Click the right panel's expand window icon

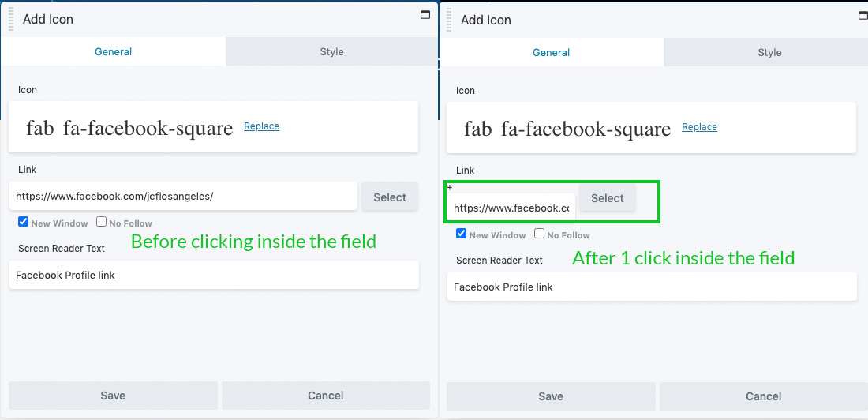click(x=862, y=16)
